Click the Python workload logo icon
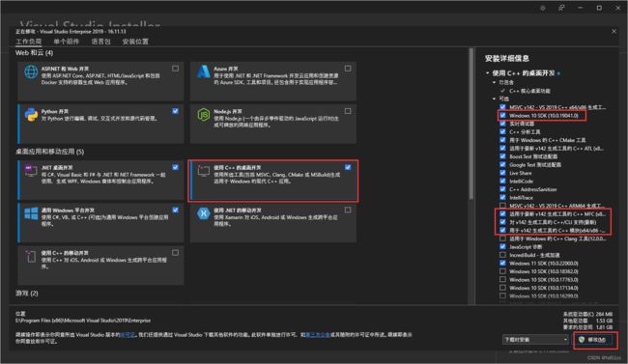The width and height of the screenshot is (628, 364). (31, 115)
